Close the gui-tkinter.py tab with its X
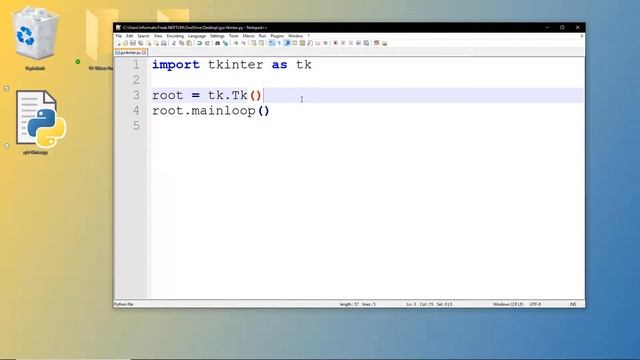Image resolution: width=640 pixels, height=360 pixels. pyautogui.click(x=144, y=53)
